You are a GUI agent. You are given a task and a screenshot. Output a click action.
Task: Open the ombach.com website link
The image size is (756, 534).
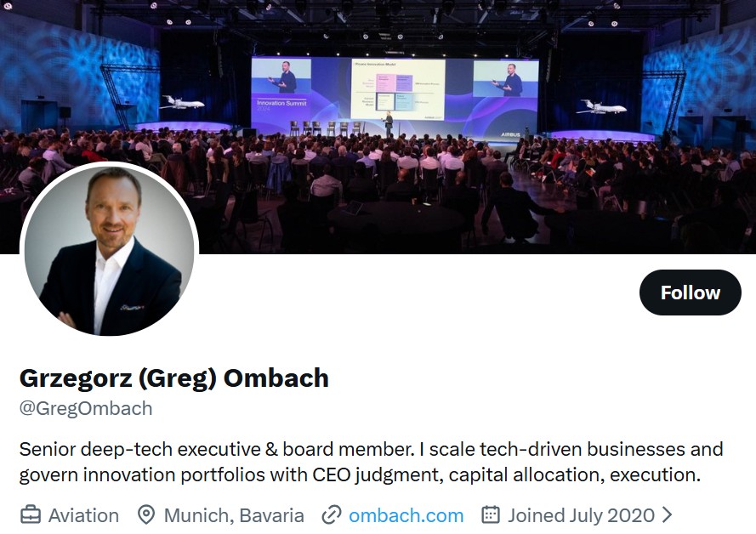click(406, 515)
